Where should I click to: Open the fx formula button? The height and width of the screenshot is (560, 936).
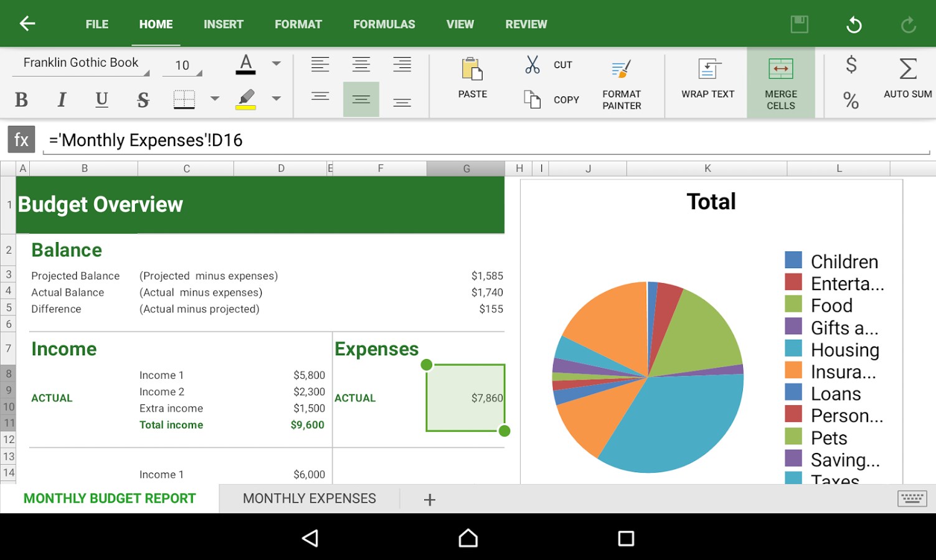coord(21,139)
